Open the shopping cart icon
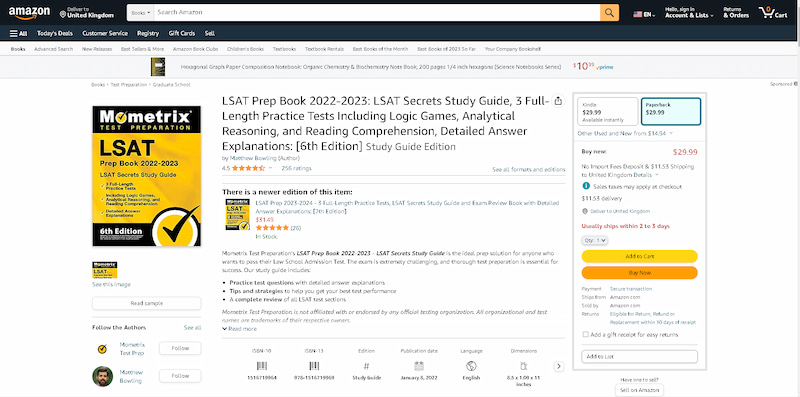The width and height of the screenshot is (800, 397). (772, 13)
